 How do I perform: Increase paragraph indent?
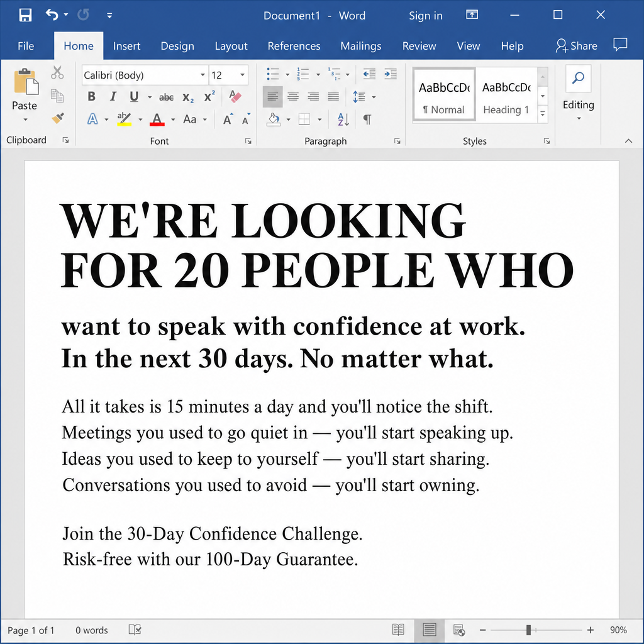(390, 74)
